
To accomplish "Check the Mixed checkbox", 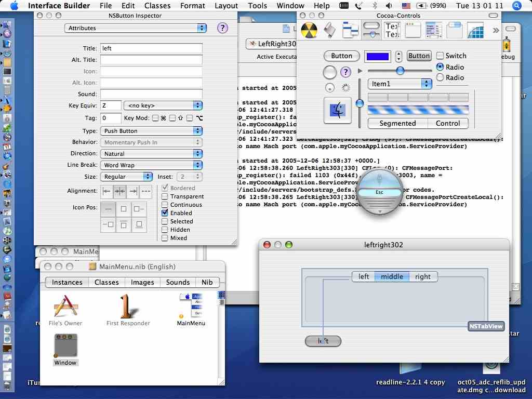I will [165, 238].
